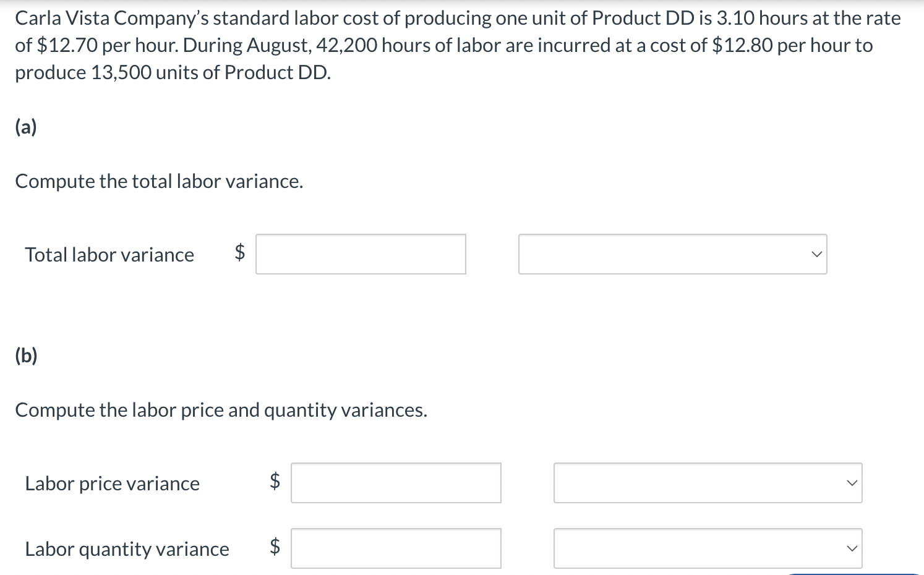Click the section heading labeled (b)

tap(25, 355)
